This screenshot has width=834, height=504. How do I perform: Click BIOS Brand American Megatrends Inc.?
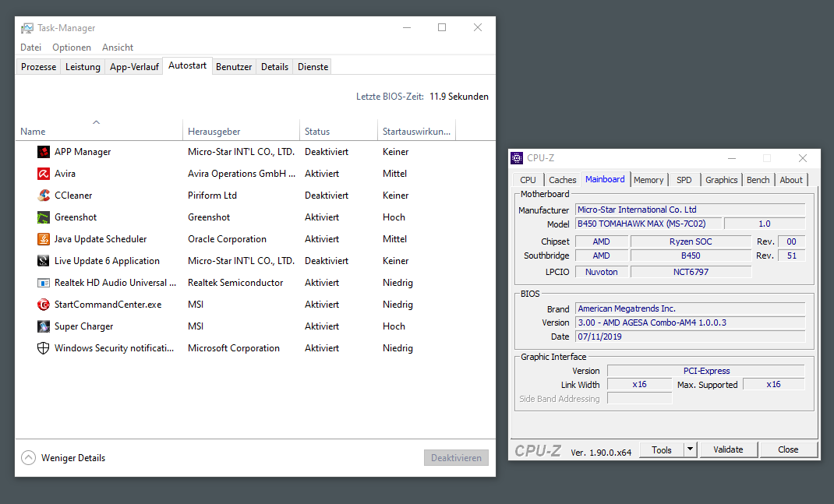(691, 309)
